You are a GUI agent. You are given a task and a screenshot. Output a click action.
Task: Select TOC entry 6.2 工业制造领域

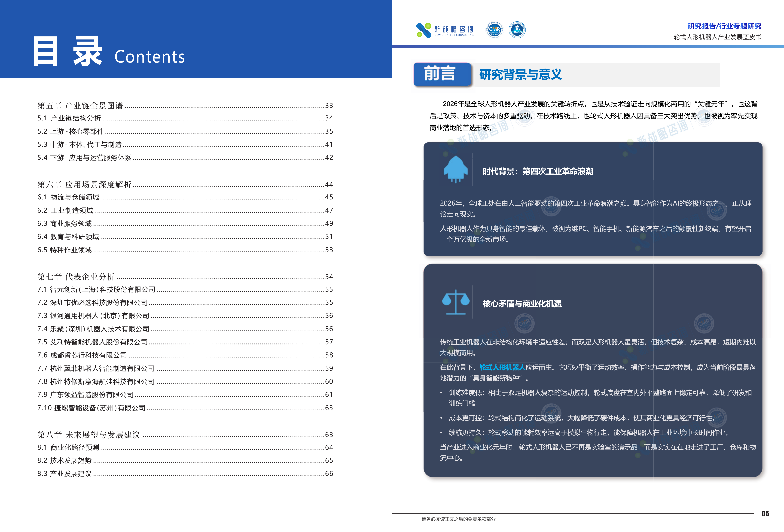click(x=185, y=210)
